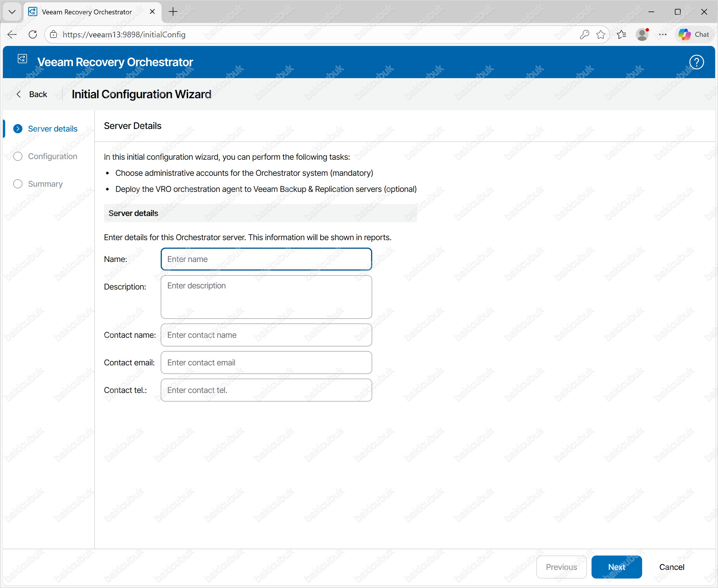Focus the Contact email input field

point(266,363)
